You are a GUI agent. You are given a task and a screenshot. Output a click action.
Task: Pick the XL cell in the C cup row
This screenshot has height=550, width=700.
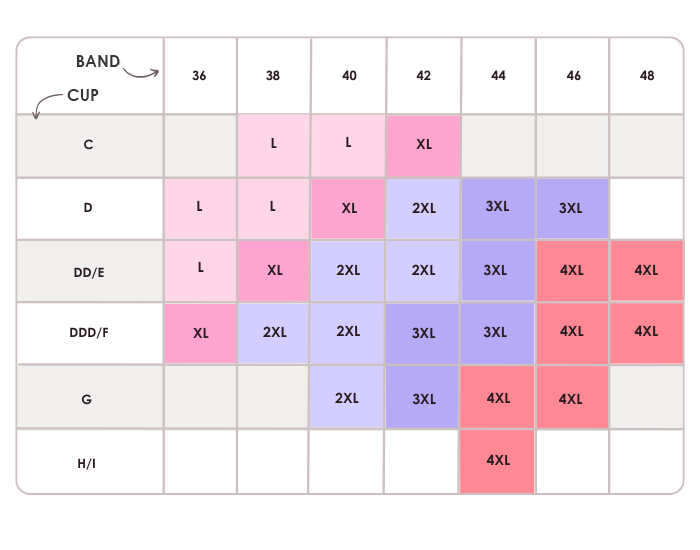click(423, 145)
